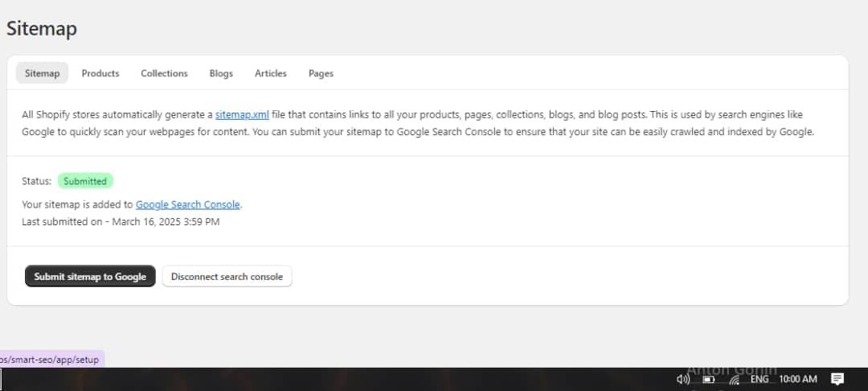Image resolution: width=868 pixels, height=391 pixels.
Task: Open the Google Search Console link
Action: pos(187,204)
